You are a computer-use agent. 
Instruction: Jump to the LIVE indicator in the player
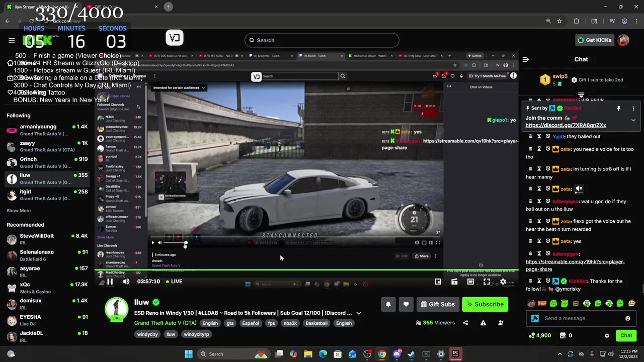[173, 282]
